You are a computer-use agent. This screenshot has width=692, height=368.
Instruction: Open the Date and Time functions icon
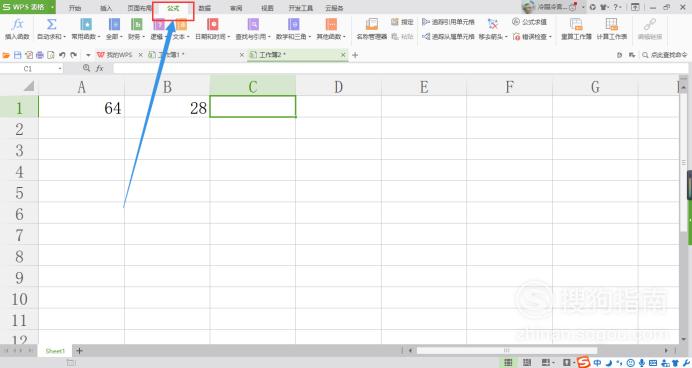pyautogui.click(x=213, y=24)
